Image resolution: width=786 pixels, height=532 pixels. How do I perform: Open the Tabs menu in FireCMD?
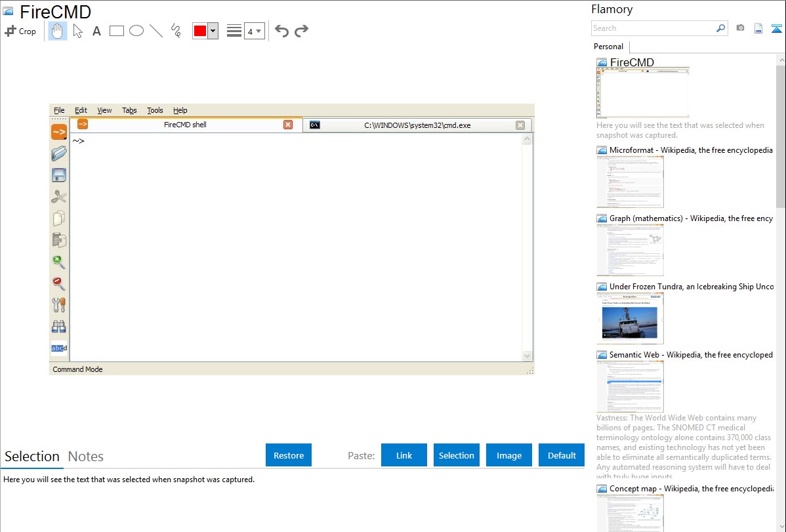click(x=129, y=110)
